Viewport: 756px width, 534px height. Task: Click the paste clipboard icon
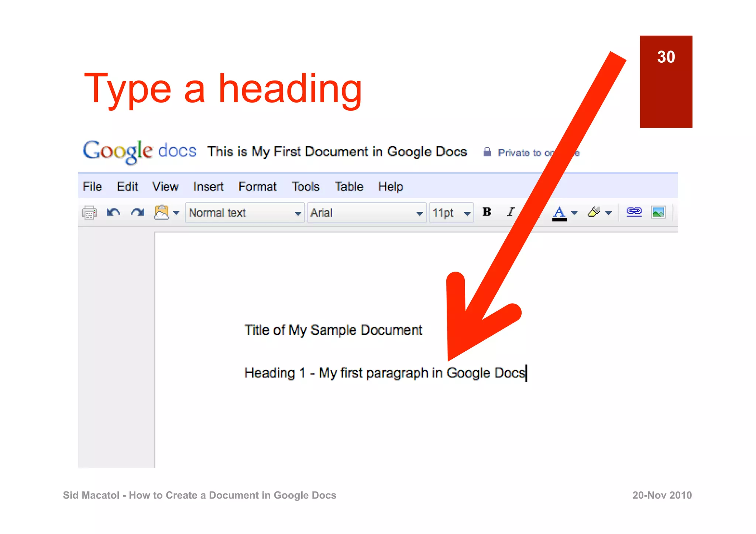tap(162, 212)
